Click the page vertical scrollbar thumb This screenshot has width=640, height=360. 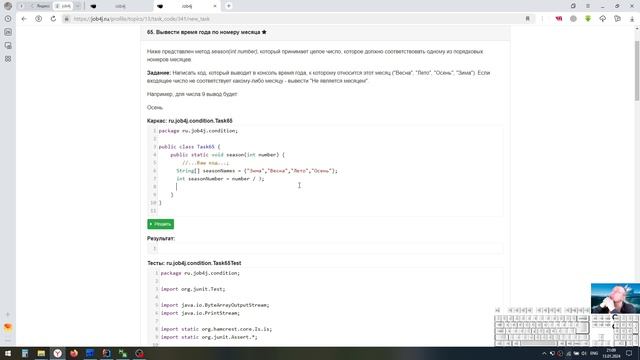point(637,70)
